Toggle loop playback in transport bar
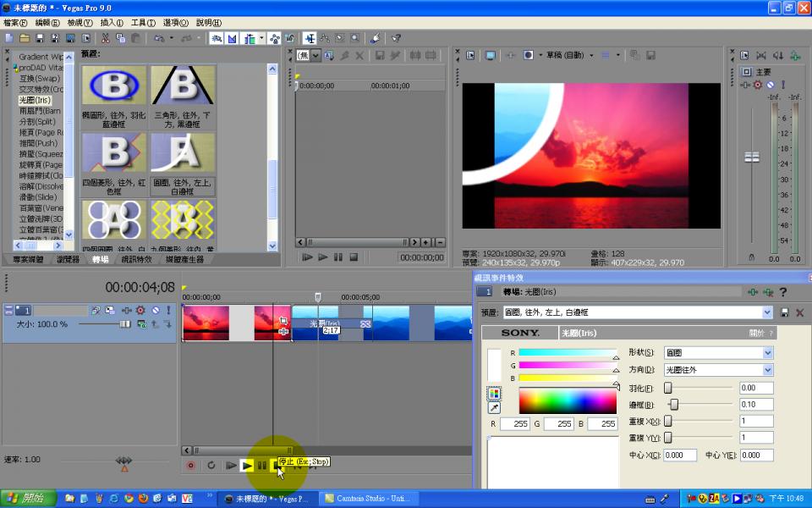Screen dimensions: 812x508 (x=211, y=465)
